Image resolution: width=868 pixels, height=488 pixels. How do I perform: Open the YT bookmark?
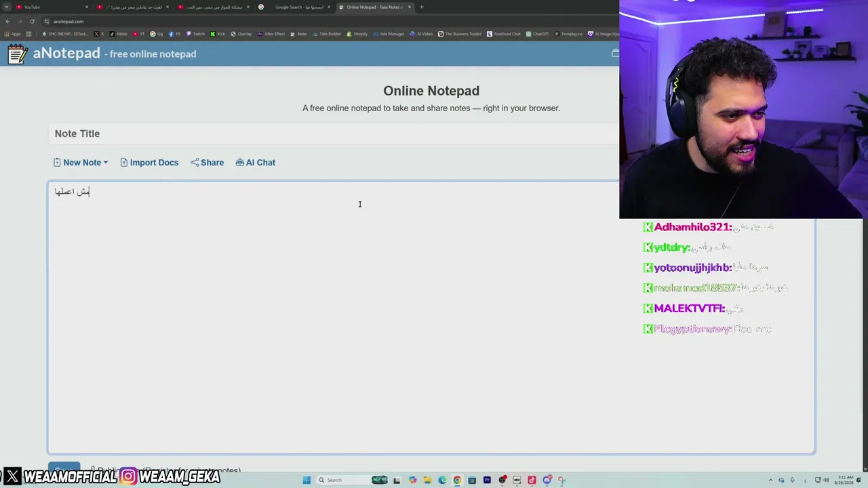coord(139,34)
